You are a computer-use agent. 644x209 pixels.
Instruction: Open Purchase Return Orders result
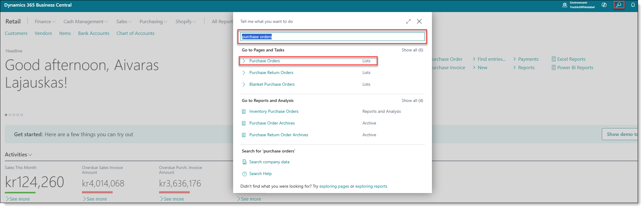pyautogui.click(x=271, y=72)
